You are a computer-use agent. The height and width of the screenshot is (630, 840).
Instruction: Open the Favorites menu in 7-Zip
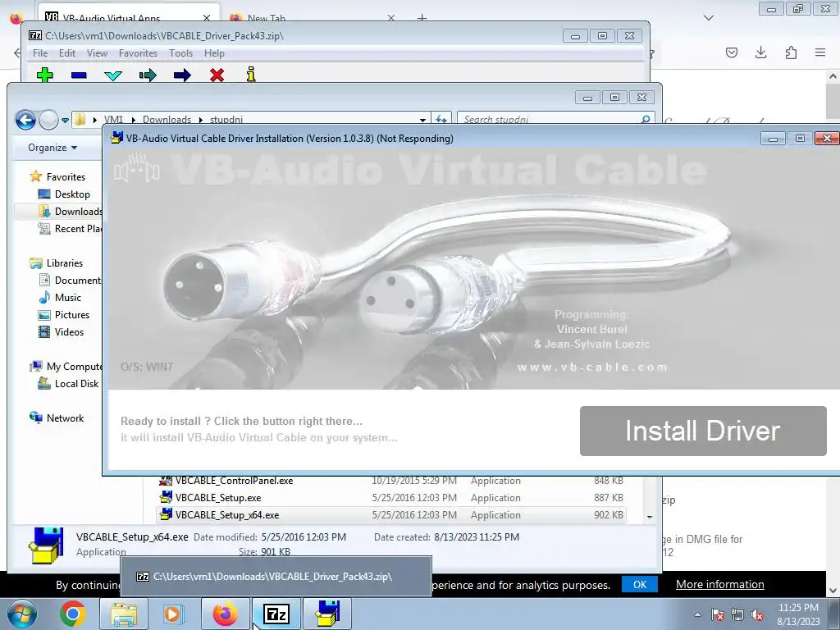[x=138, y=53]
